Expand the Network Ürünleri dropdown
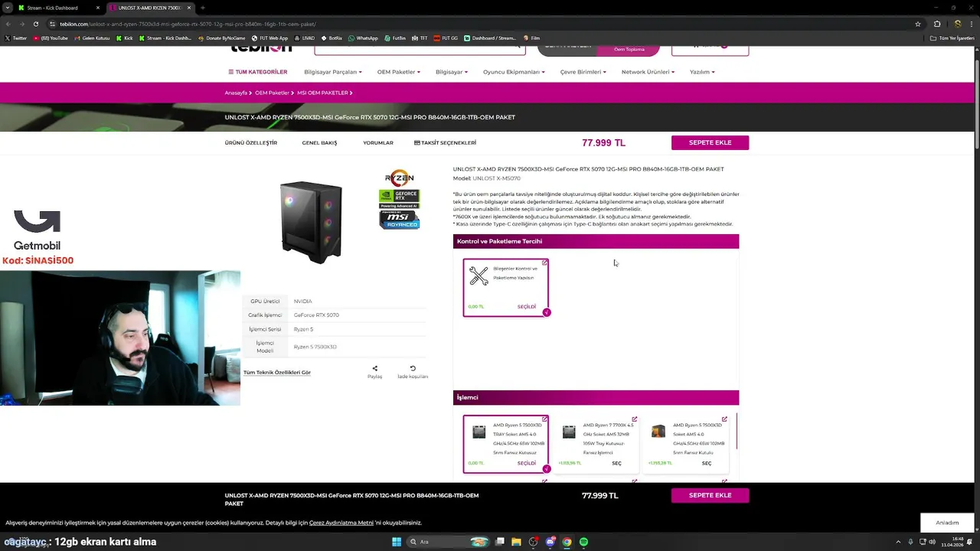The image size is (980, 551). point(648,72)
